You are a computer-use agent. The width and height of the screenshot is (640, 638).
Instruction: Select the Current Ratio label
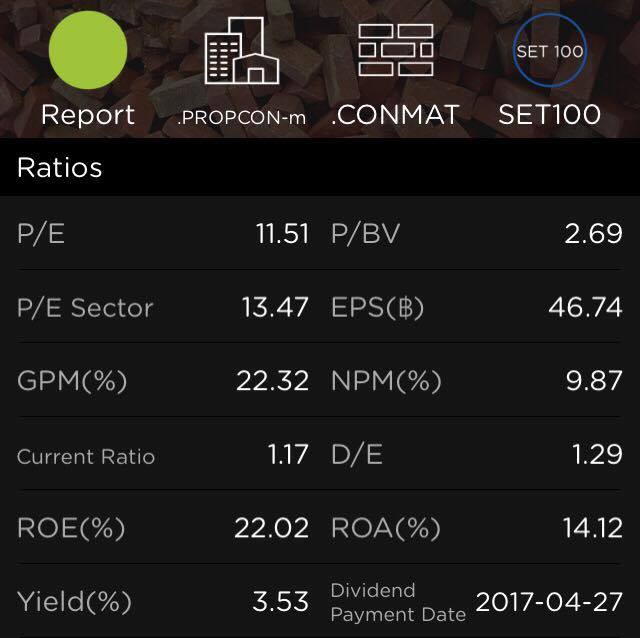[x=86, y=456]
